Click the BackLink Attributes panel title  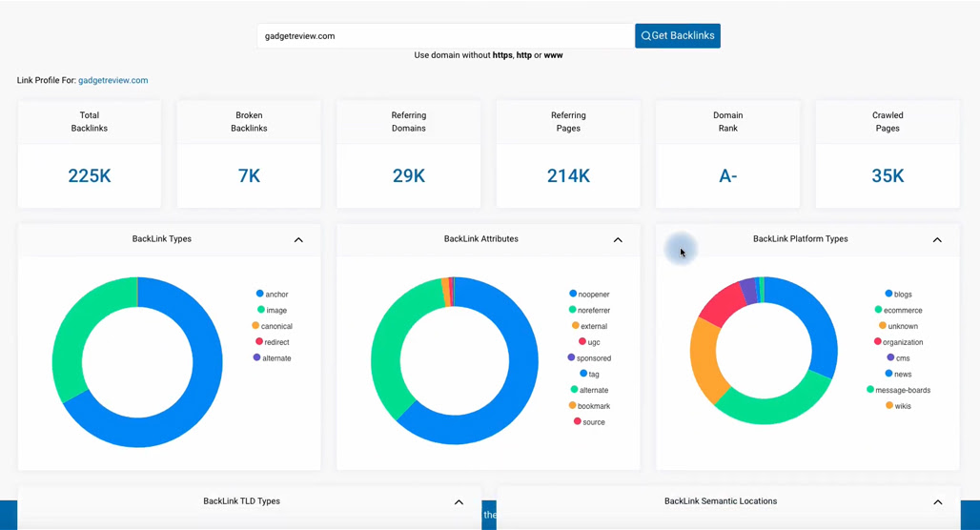click(481, 238)
